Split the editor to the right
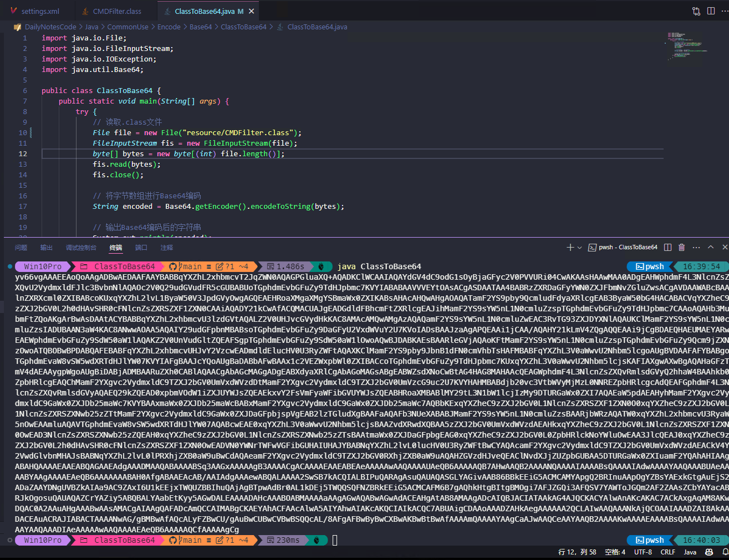729x560 pixels. pos(711,11)
